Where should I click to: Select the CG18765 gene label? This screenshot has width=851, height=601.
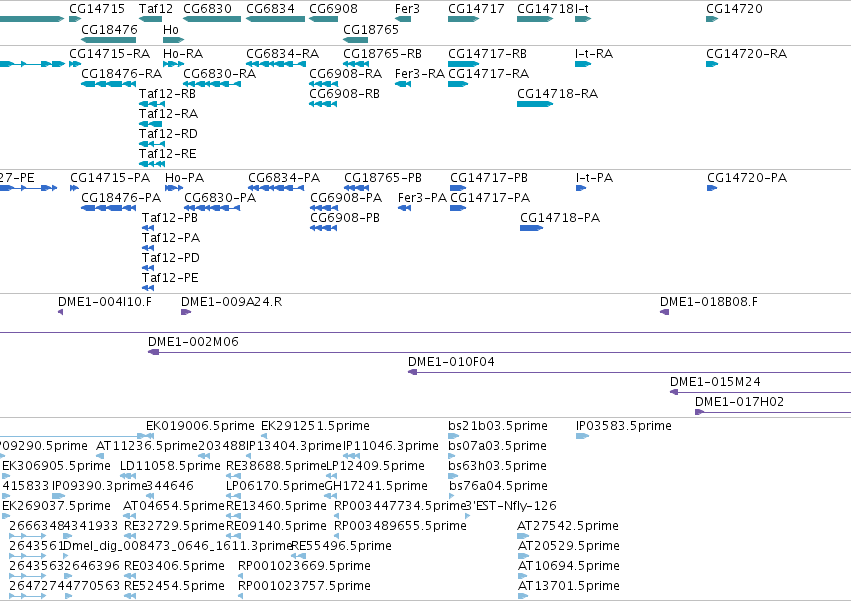click(x=371, y=29)
